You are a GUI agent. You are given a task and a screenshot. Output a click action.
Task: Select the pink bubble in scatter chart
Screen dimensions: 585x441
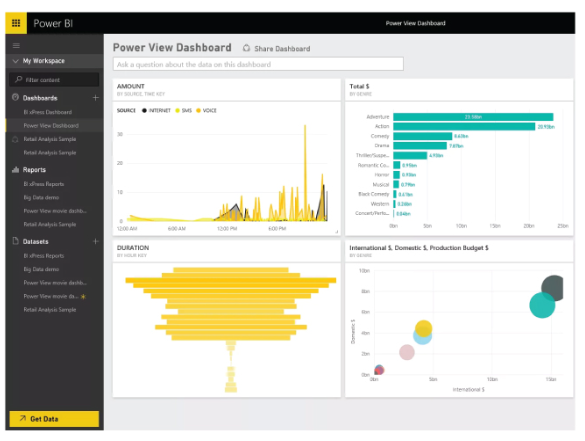click(x=407, y=352)
